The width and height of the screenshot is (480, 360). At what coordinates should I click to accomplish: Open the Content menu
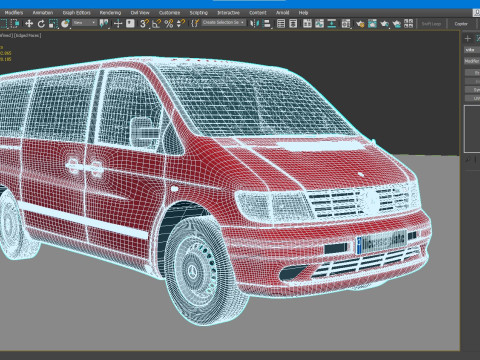pyautogui.click(x=258, y=13)
